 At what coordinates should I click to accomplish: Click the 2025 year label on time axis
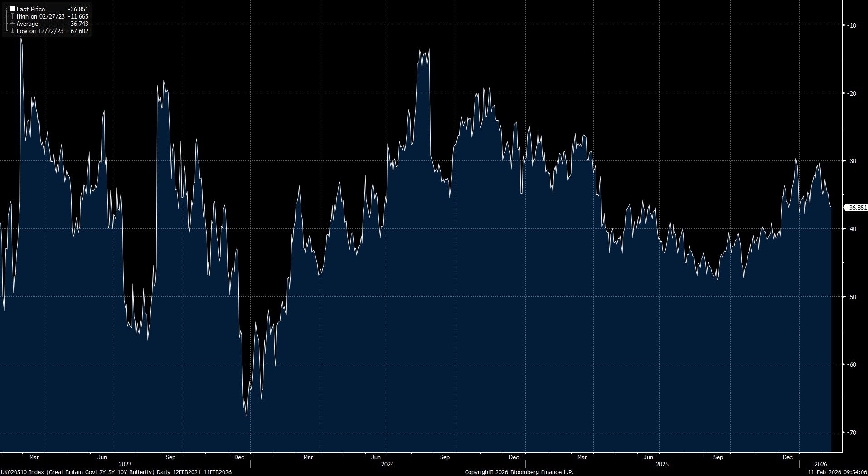click(x=662, y=464)
